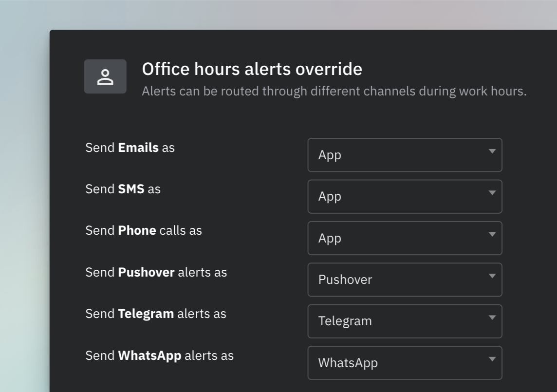The image size is (557, 392).
Task: Click the Send Phone calls as label
Action: click(x=144, y=230)
